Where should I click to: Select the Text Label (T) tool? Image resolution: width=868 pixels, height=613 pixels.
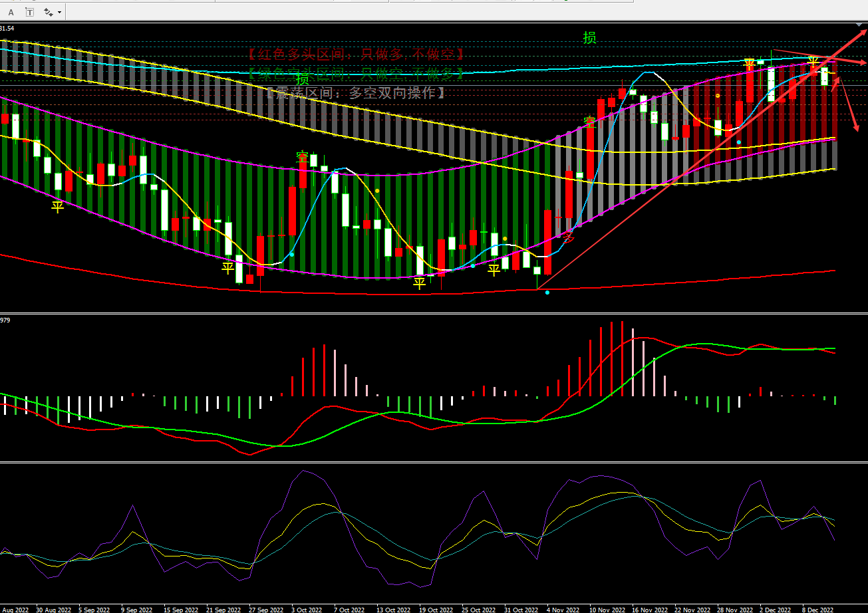click(29, 12)
